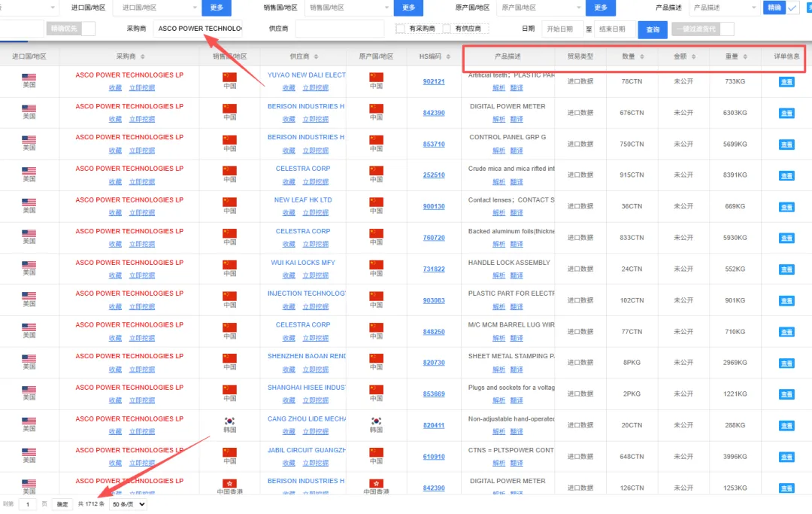Click the Korea sales-country flag in the CANG ZHOU LIDE row
812x514 pixels.
(x=229, y=421)
